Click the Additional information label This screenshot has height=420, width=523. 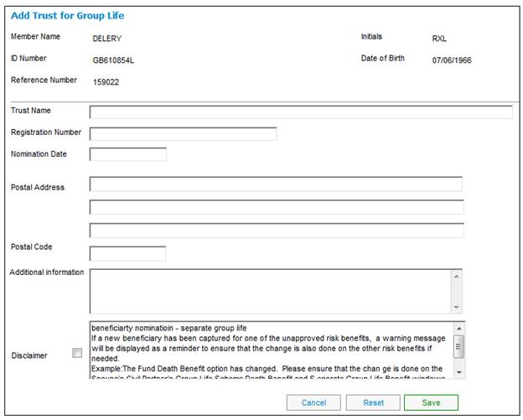point(47,272)
